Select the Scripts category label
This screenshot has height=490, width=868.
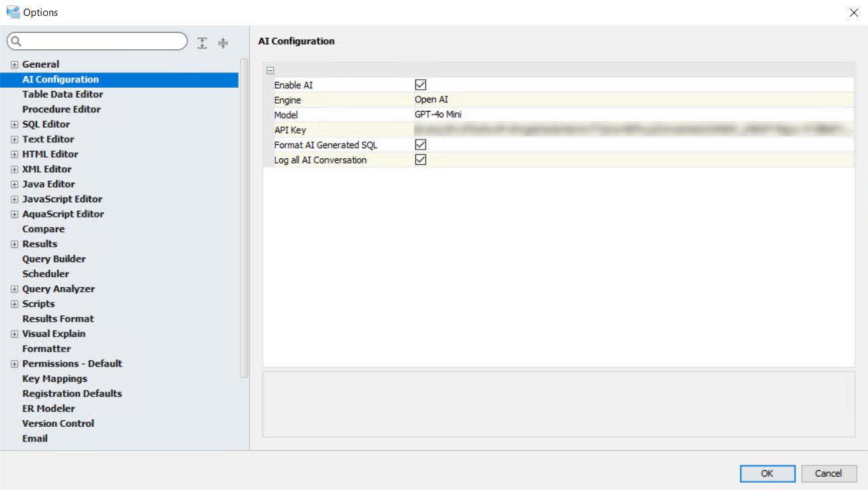pos(39,304)
